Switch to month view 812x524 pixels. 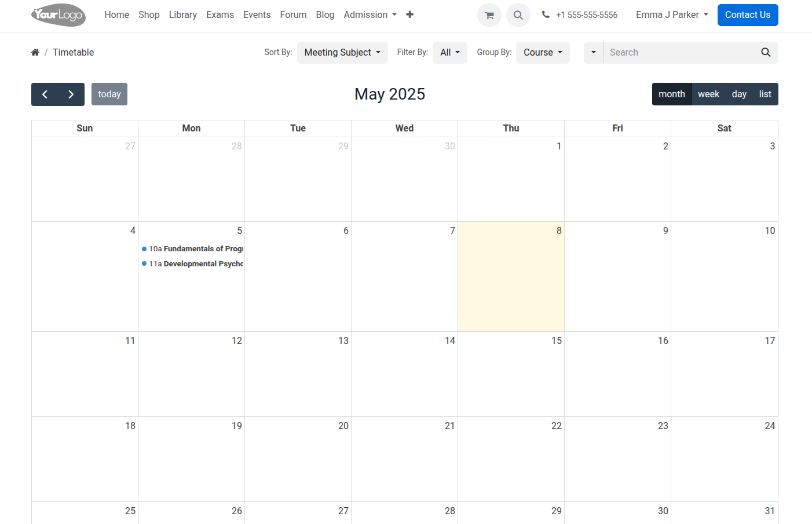[x=672, y=94]
